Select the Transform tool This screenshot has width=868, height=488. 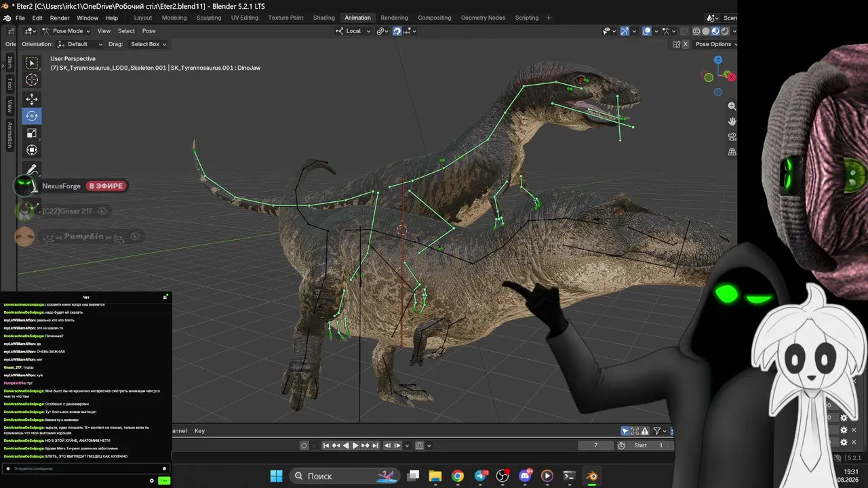pyautogui.click(x=32, y=150)
